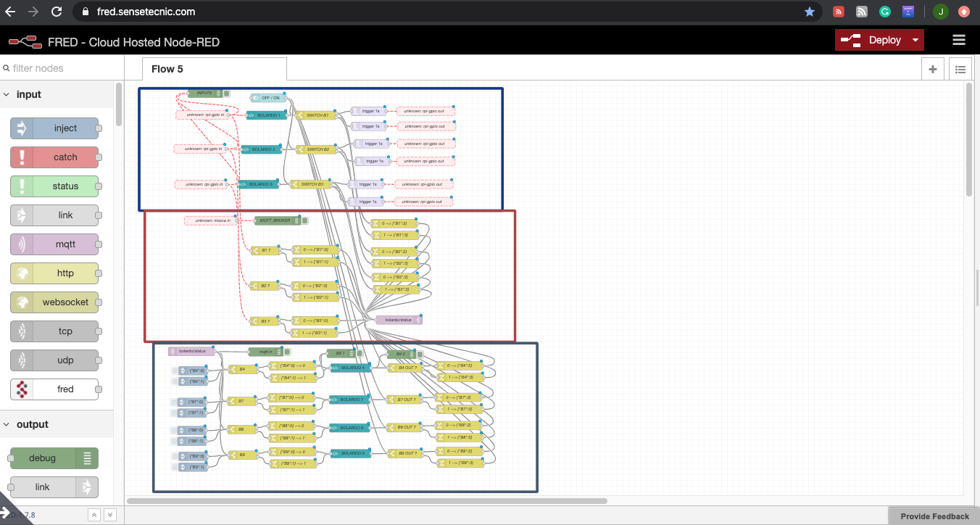980x525 pixels.
Task: Collapse the output section of the palette
Action: tap(7, 424)
